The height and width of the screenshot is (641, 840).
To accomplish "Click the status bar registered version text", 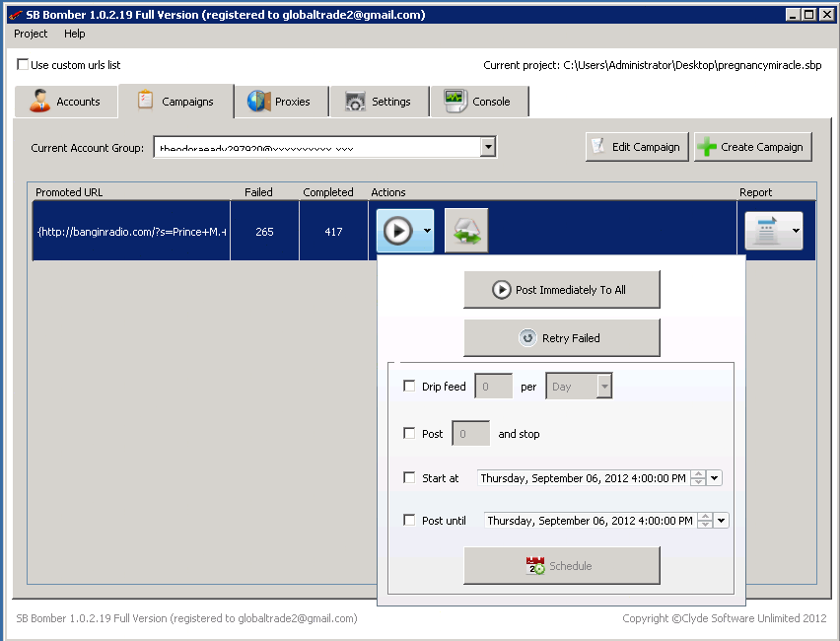I will pyautogui.click(x=186, y=618).
